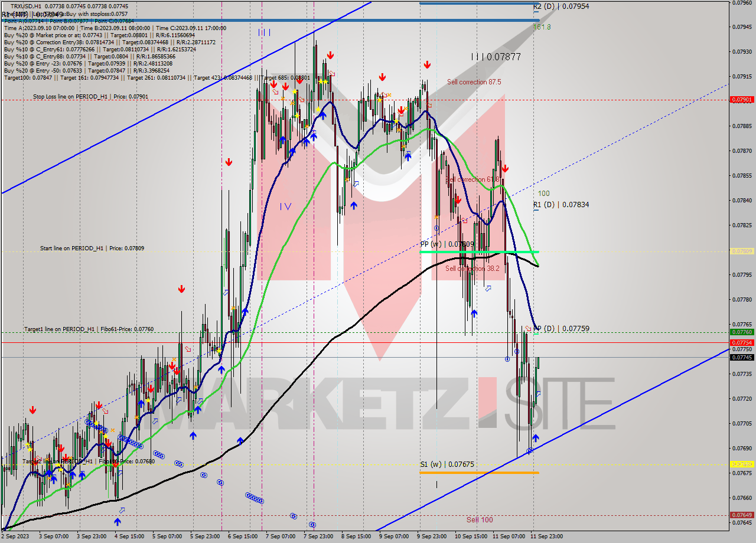Click the '7 Sep 23:00' time axis label
The height and width of the screenshot is (543, 756).
pos(318,537)
